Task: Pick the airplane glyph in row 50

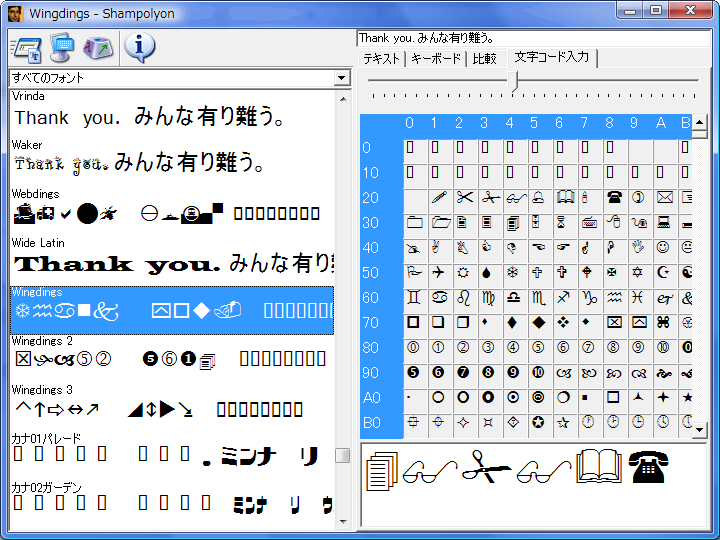Action: point(439,273)
